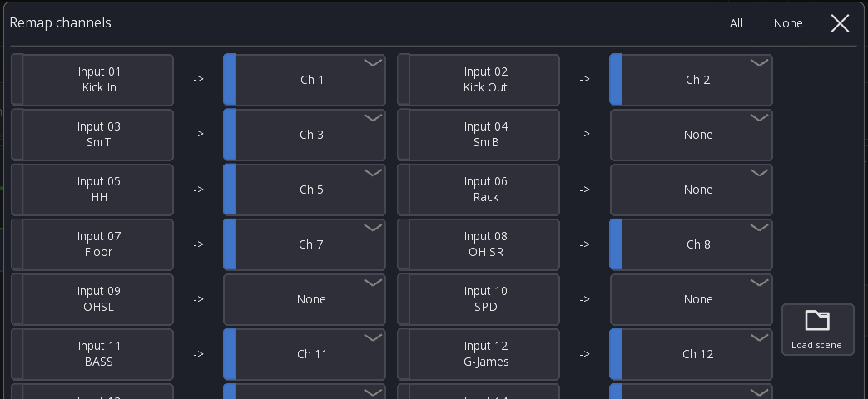Click the chevron arrow on Ch 7
The image size is (868, 399).
pyautogui.click(x=373, y=228)
